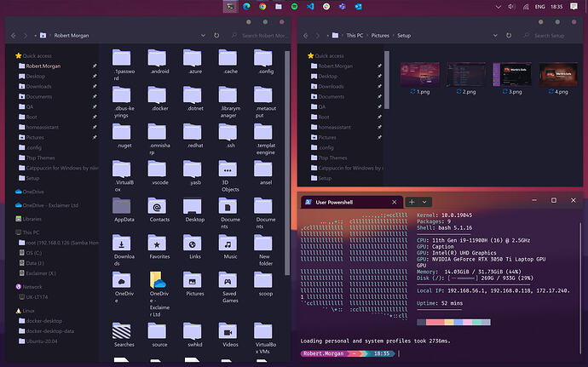This screenshot has height=367, width=588.
Task: Select the 3.png thumbnail in Setup window
Action: click(512, 75)
